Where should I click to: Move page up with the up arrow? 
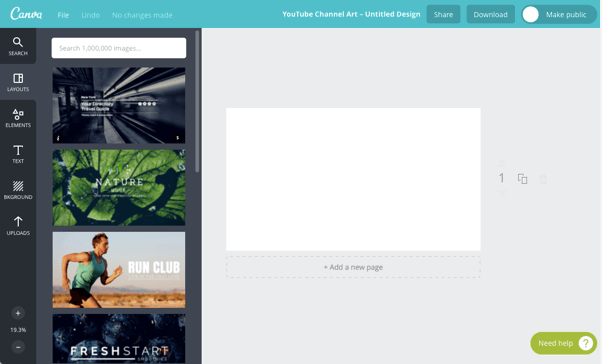pyautogui.click(x=501, y=164)
